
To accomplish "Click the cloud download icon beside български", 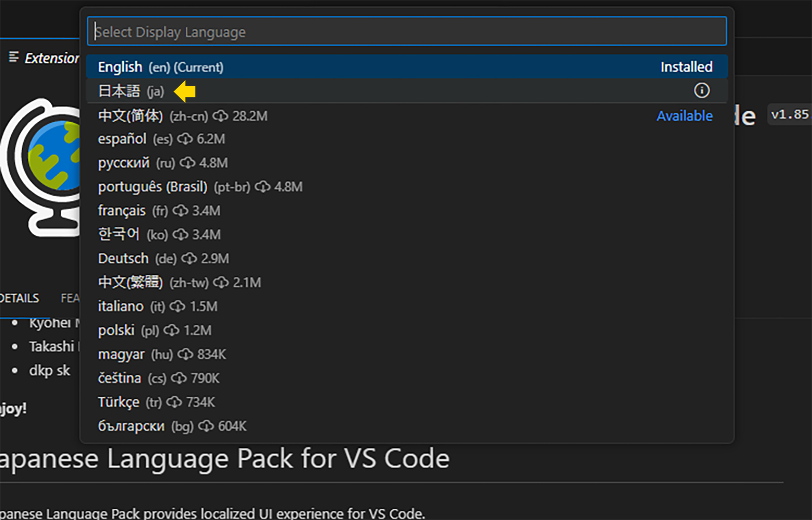I will point(206,426).
